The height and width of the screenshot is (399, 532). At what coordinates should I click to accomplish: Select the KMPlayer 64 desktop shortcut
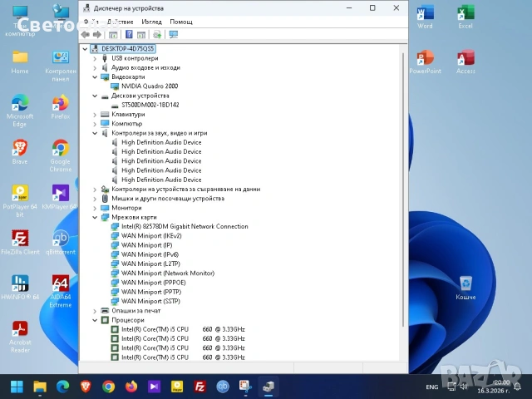(x=61, y=198)
